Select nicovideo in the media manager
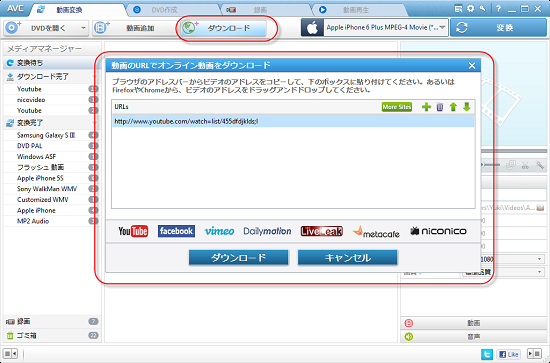The height and width of the screenshot is (363, 550). [31, 100]
